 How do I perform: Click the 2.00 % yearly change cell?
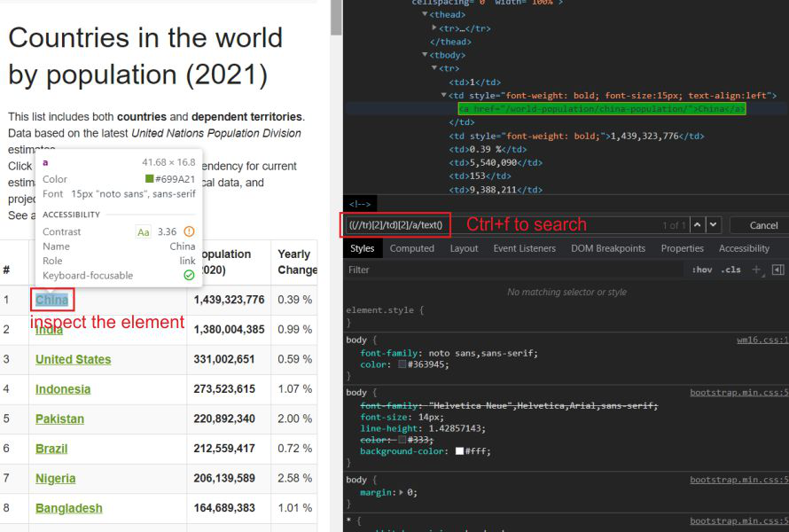click(294, 419)
